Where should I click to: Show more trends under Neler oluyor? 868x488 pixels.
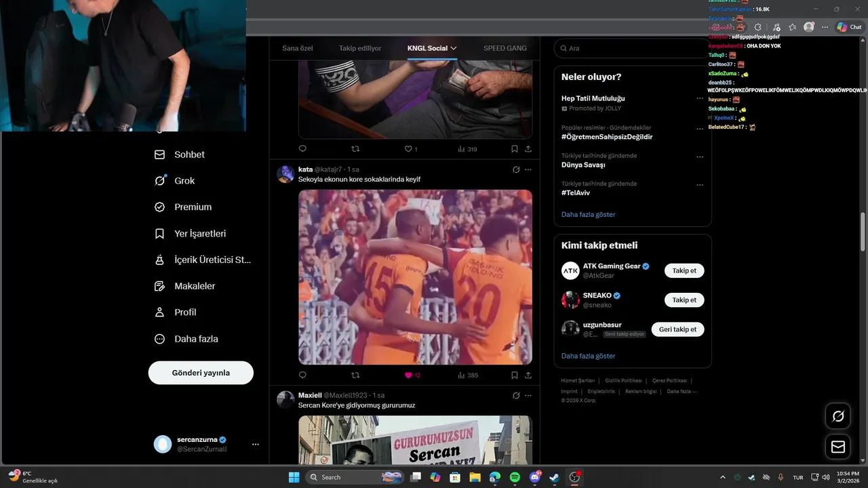point(589,214)
